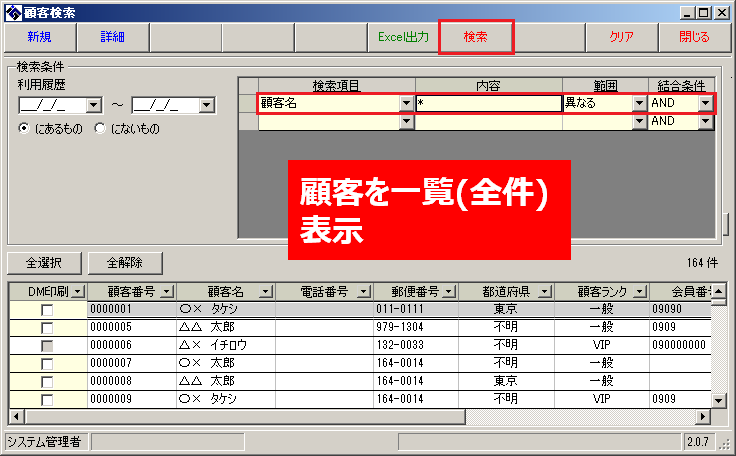The image size is (736, 456).
Task: Close the window using 閉じる button
Action: [x=694, y=37]
